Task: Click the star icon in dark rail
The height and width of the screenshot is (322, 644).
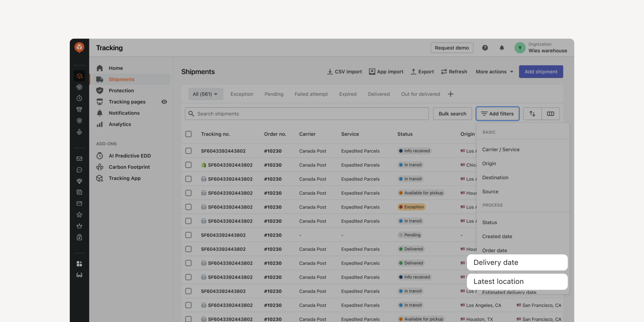Action: (x=79, y=214)
